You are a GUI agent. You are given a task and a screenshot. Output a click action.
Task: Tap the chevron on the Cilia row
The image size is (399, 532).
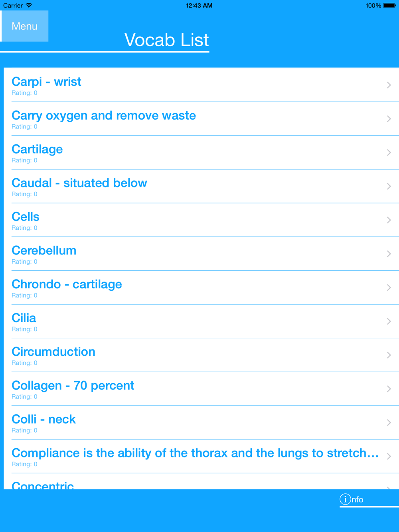click(389, 321)
